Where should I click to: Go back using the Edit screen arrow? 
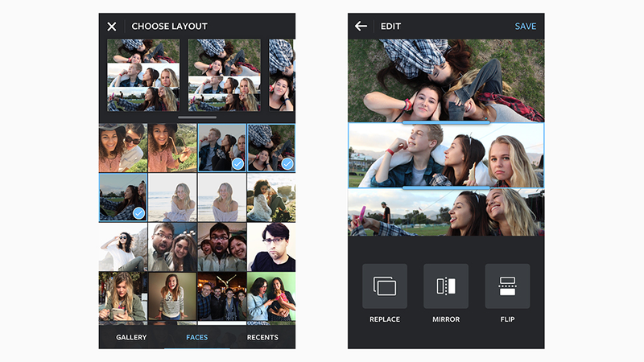(x=361, y=27)
